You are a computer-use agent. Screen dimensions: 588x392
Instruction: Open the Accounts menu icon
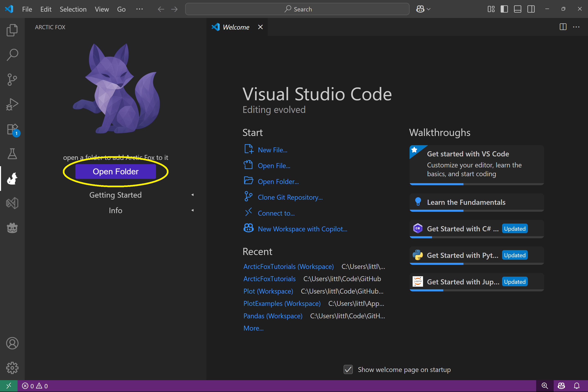click(x=12, y=343)
